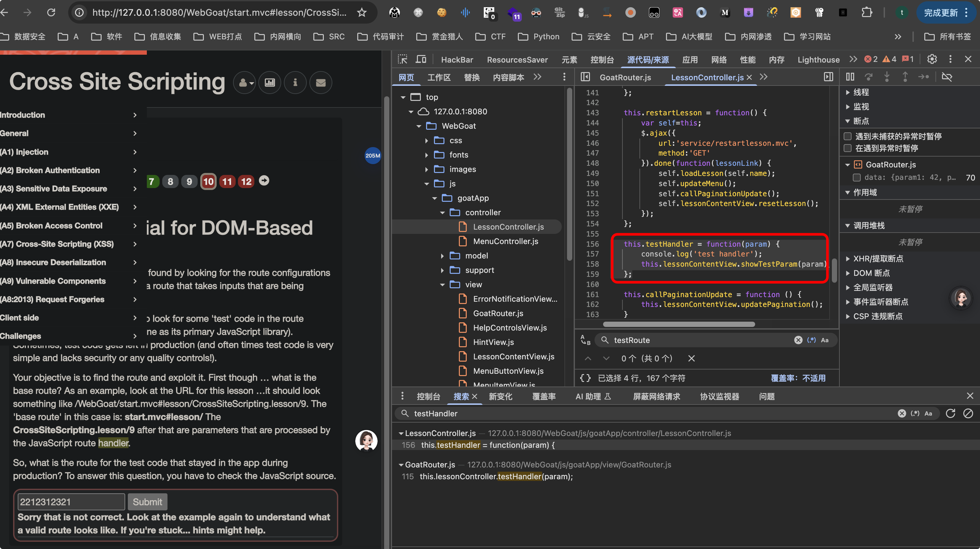The image size is (980, 549).
Task: Click the pause script execution icon
Action: point(850,77)
